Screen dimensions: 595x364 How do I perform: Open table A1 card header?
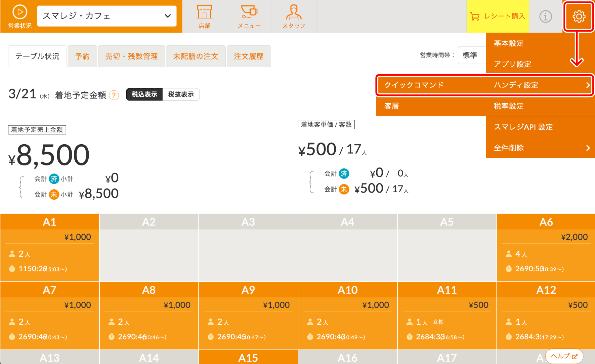pos(50,222)
